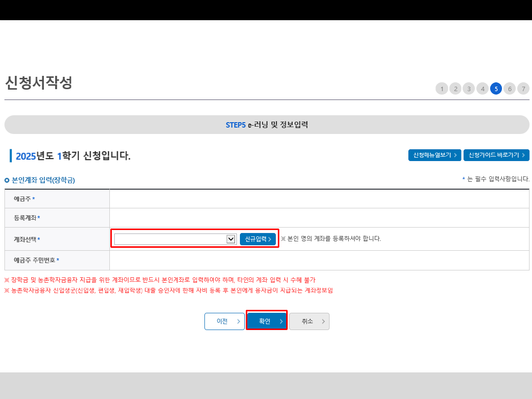The width and height of the screenshot is (532, 399).
Task: Click the 신청서작성 page heading
Action: (38, 83)
